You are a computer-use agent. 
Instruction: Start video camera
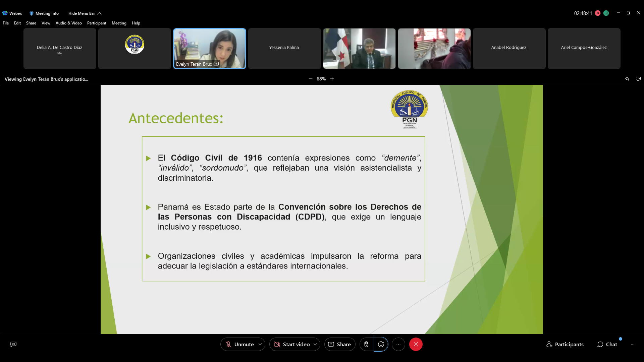292,344
